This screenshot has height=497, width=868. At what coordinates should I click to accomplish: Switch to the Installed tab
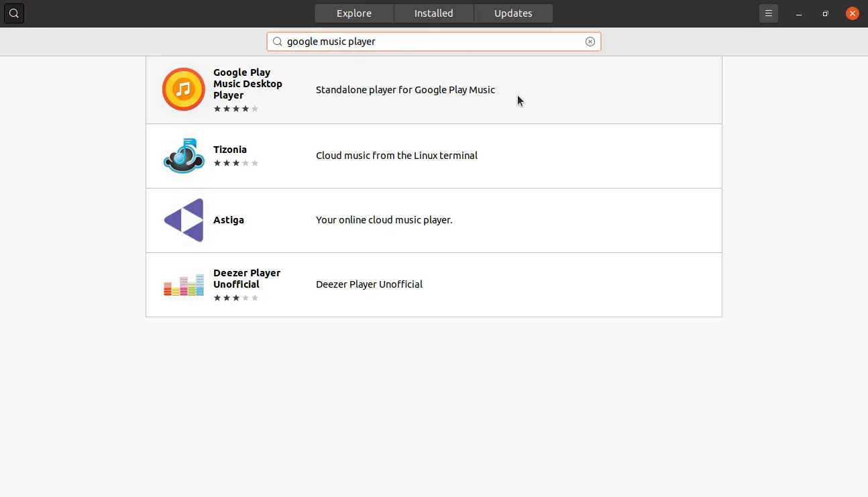[434, 13]
